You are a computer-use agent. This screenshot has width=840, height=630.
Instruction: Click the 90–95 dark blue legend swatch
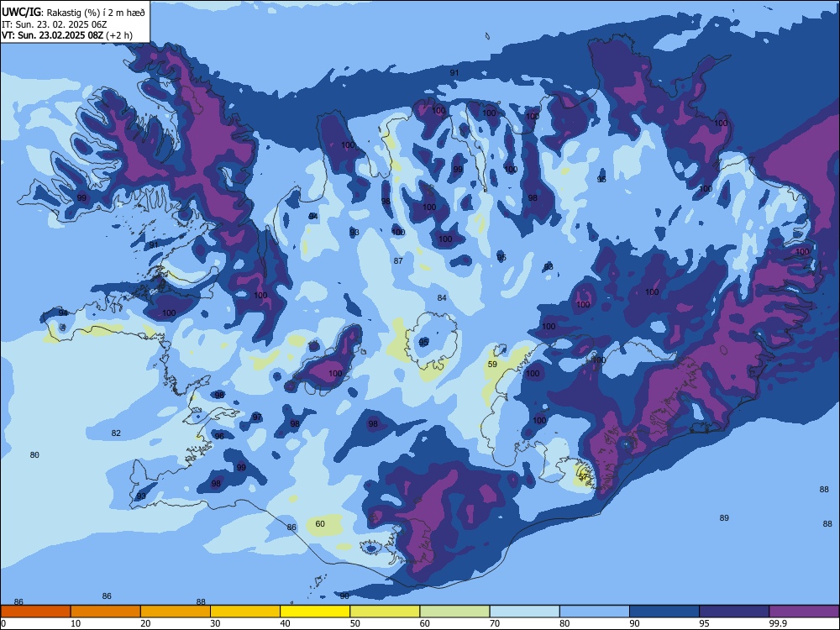[x=664, y=612]
